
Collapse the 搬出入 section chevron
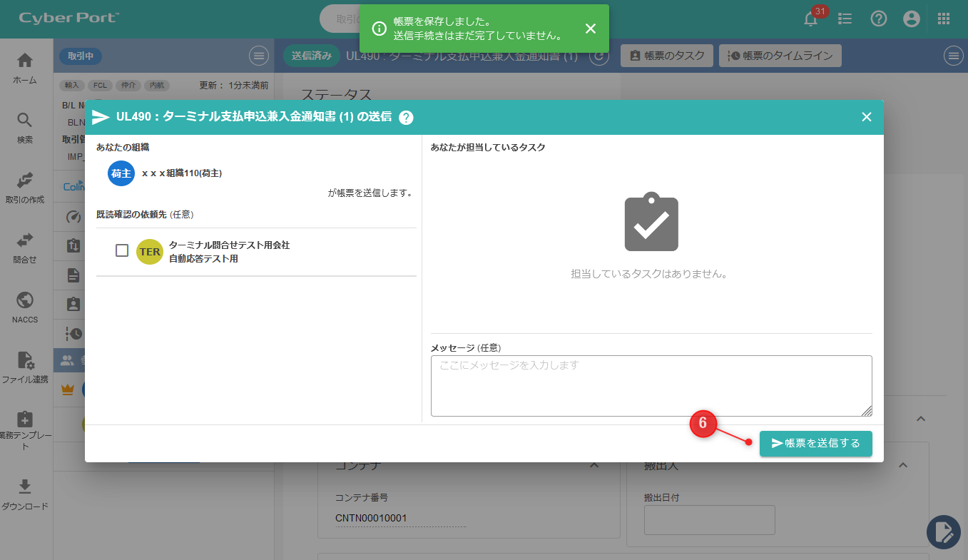tap(902, 465)
